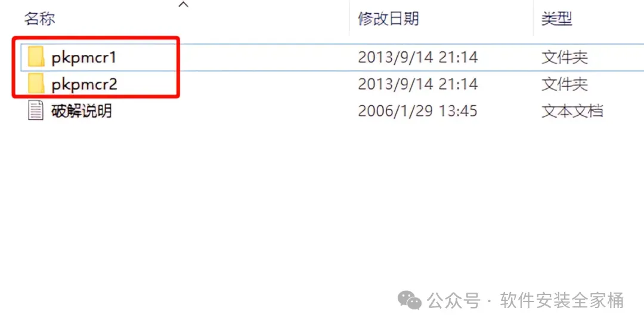
Task: Click the 公众号 watermark text
Action: [453, 300]
